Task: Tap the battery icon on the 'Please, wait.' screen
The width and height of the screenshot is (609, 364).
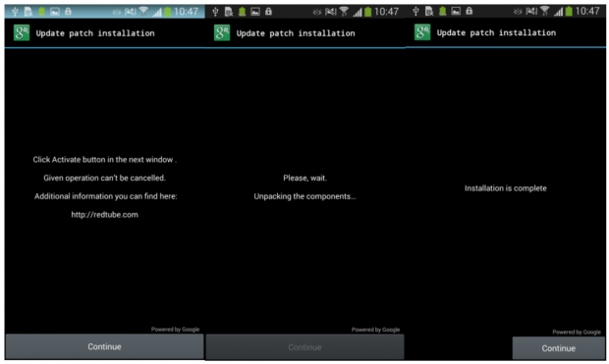Action: pos(367,12)
